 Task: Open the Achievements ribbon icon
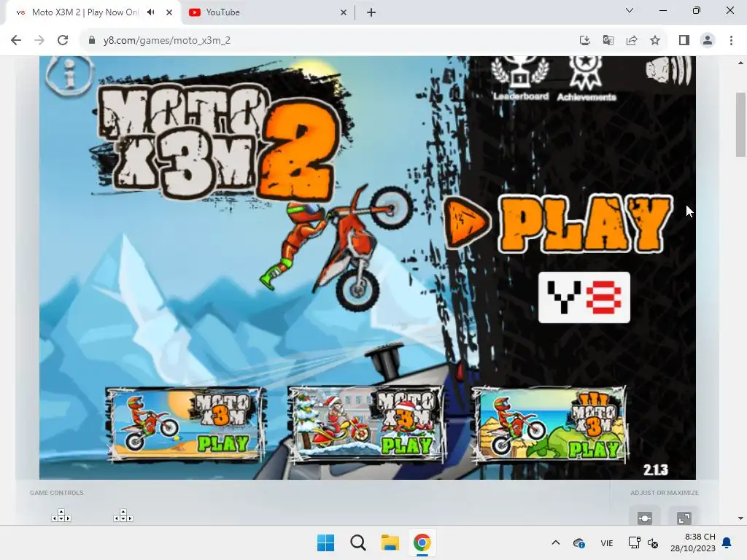click(x=587, y=79)
